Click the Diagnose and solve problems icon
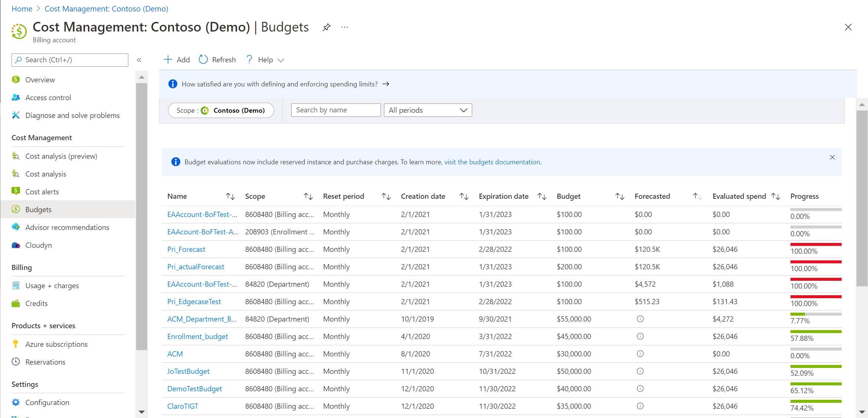This screenshot has height=418, width=868. [16, 115]
